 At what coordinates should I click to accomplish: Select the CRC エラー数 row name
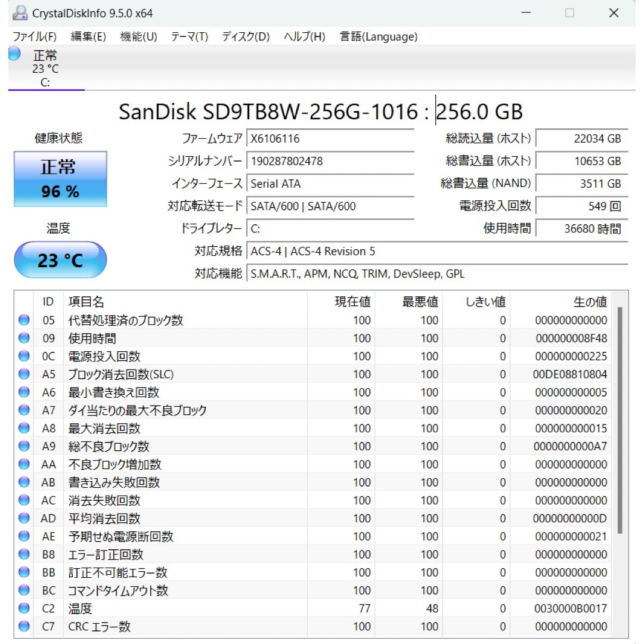[100, 627]
